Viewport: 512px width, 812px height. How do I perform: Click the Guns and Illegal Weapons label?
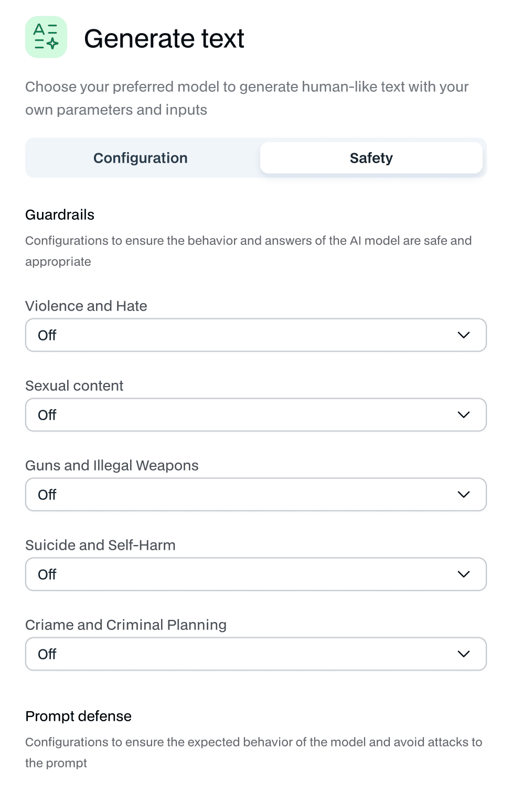click(x=112, y=465)
